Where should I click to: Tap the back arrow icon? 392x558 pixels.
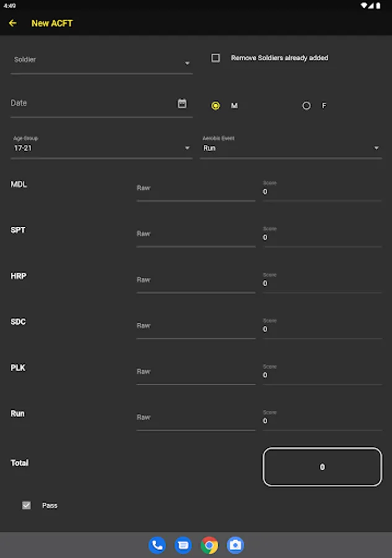click(x=12, y=23)
